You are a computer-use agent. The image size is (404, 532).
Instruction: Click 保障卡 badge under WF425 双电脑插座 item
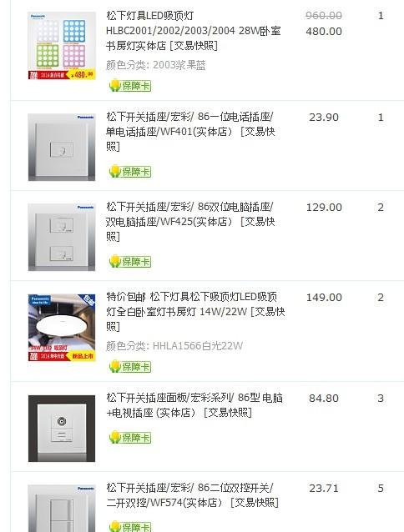pyautogui.click(x=130, y=261)
